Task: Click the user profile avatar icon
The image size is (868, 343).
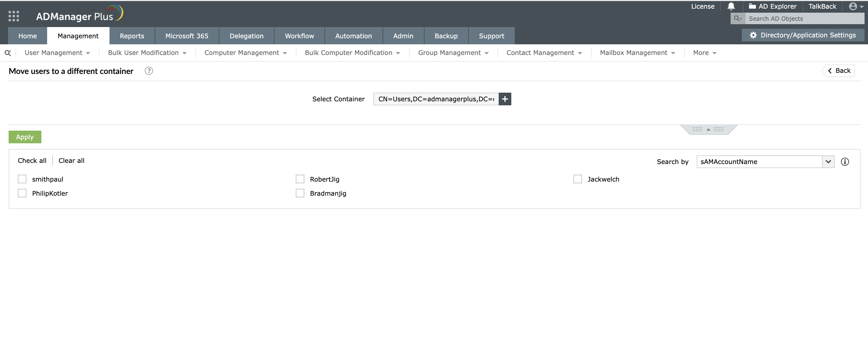Action: pyautogui.click(x=852, y=6)
